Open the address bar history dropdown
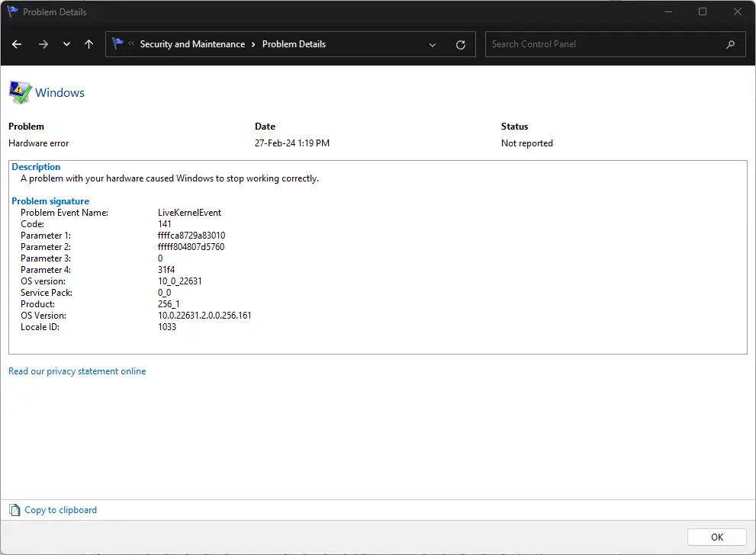Image resolution: width=756 pixels, height=555 pixels. point(432,44)
